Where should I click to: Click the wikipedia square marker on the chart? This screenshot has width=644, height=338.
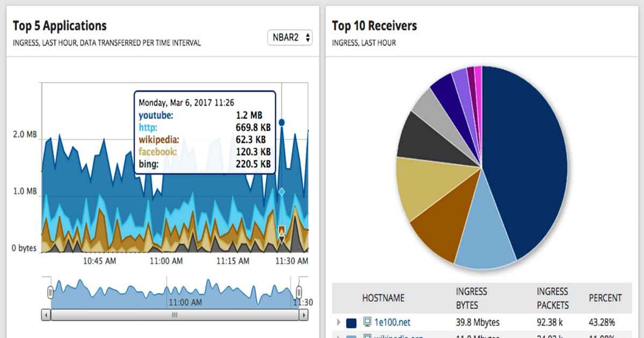pos(282,231)
